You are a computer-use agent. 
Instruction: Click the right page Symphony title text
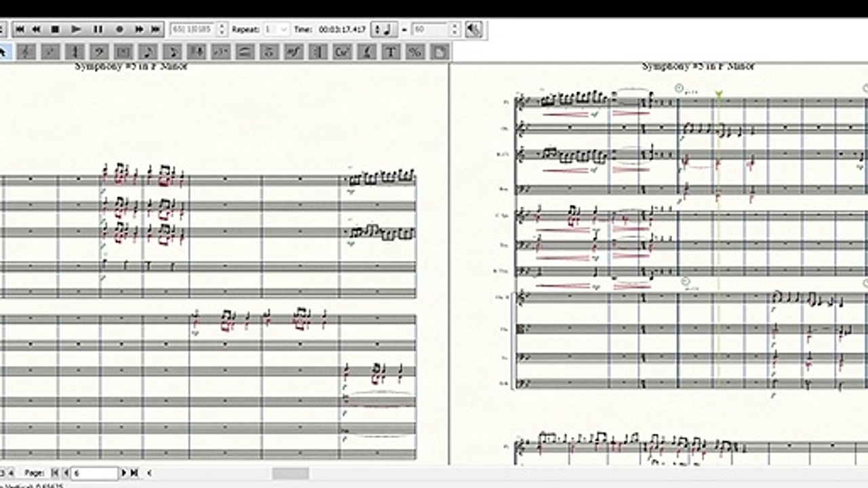[x=698, y=66]
